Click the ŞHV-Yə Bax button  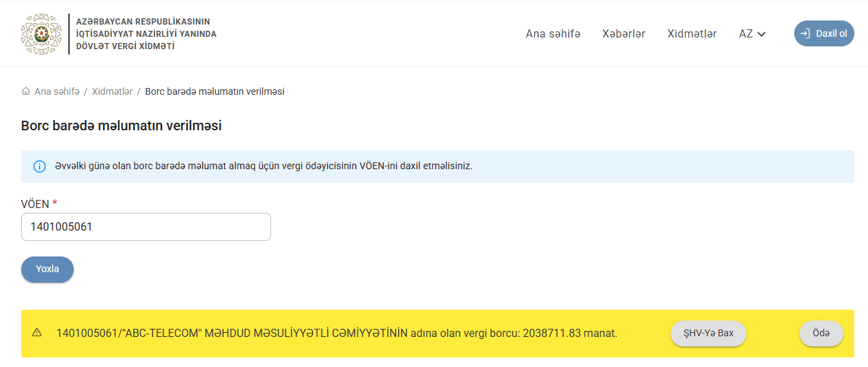[x=708, y=333]
